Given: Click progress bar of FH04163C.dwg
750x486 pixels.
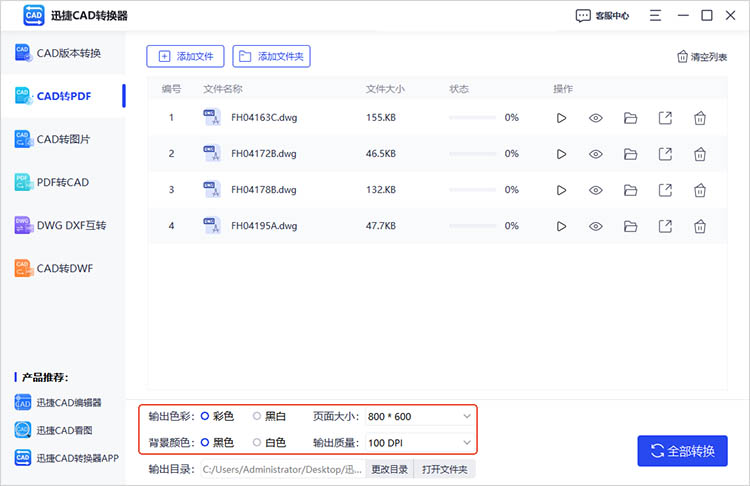Looking at the screenshot, I should 472,118.
